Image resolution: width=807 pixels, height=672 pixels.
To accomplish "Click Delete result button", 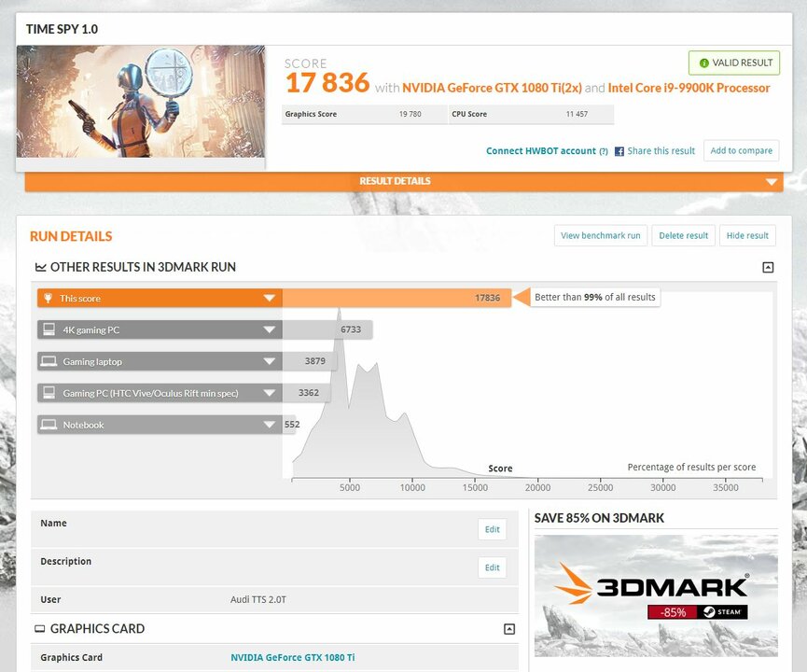I will pyautogui.click(x=684, y=235).
